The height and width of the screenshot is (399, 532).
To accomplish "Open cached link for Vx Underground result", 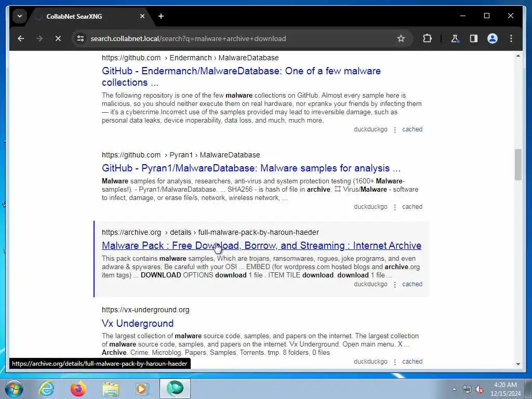I will pos(412,362).
